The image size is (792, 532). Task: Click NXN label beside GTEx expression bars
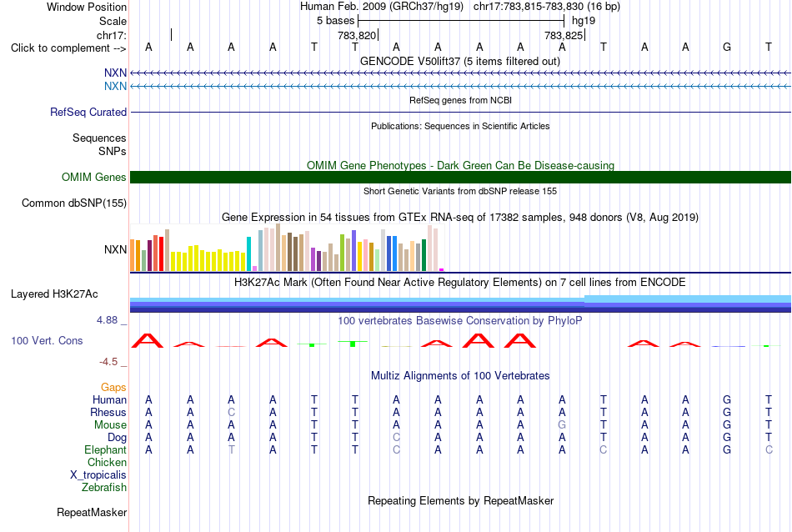[115, 249]
